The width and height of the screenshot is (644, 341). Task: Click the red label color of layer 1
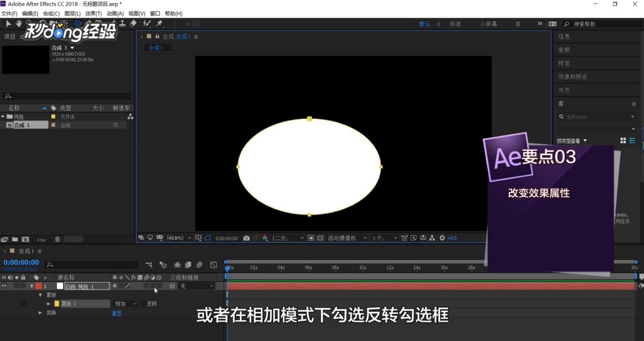pyautogui.click(x=38, y=286)
